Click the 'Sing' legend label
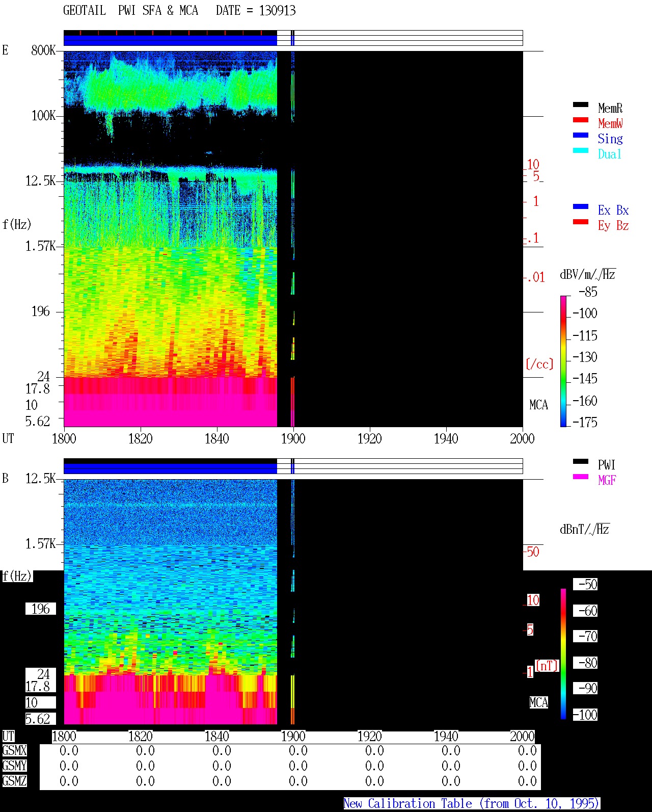Screen dimensions: 652x812 tap(610, 139)
